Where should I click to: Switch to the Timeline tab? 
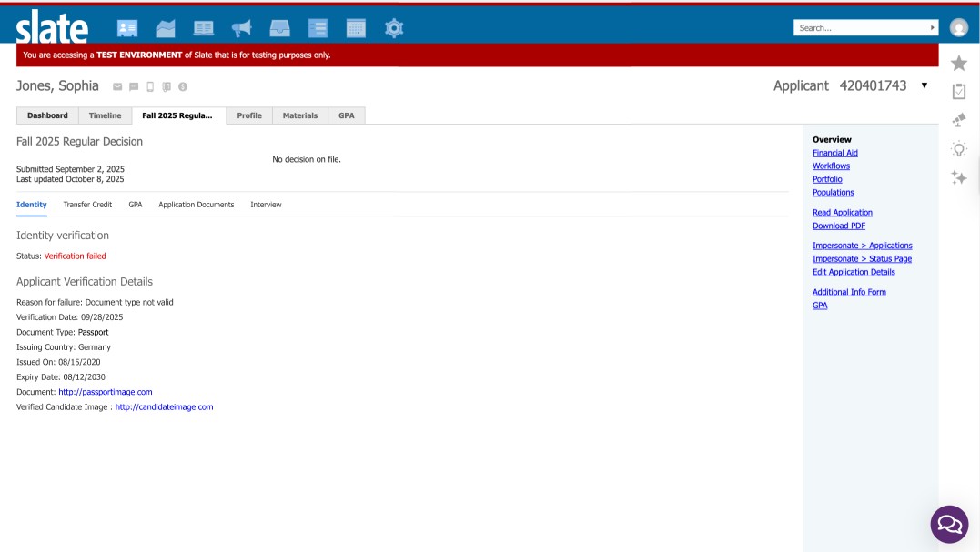105,115
